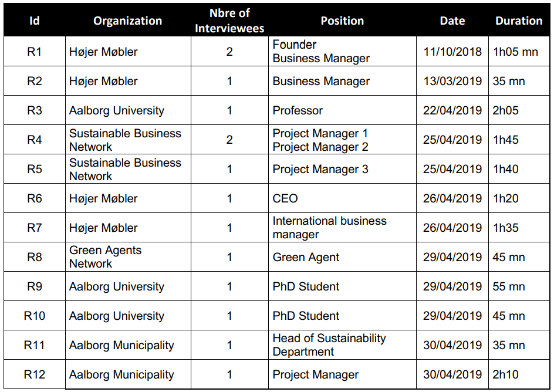The width and height of the screenshot is (554, 392).
Task: Click the Position column header
Action: click(x=342, y=21)
